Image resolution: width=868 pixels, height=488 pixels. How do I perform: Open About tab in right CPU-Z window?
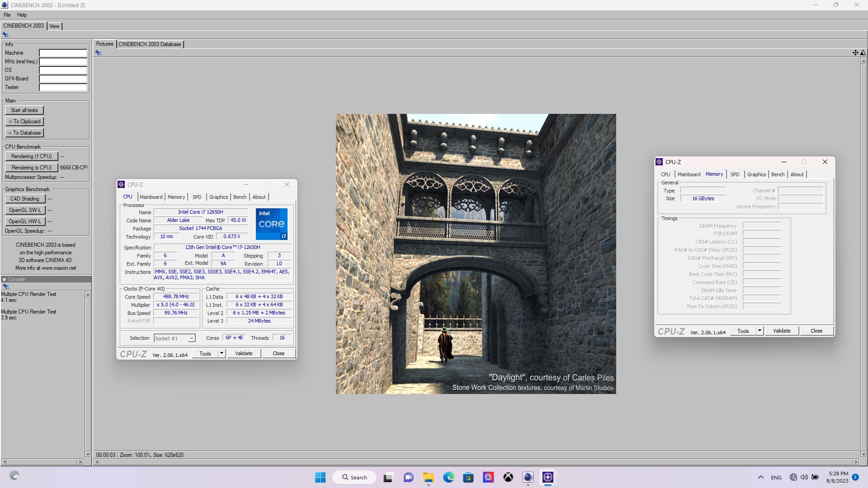tap(797, 174)
